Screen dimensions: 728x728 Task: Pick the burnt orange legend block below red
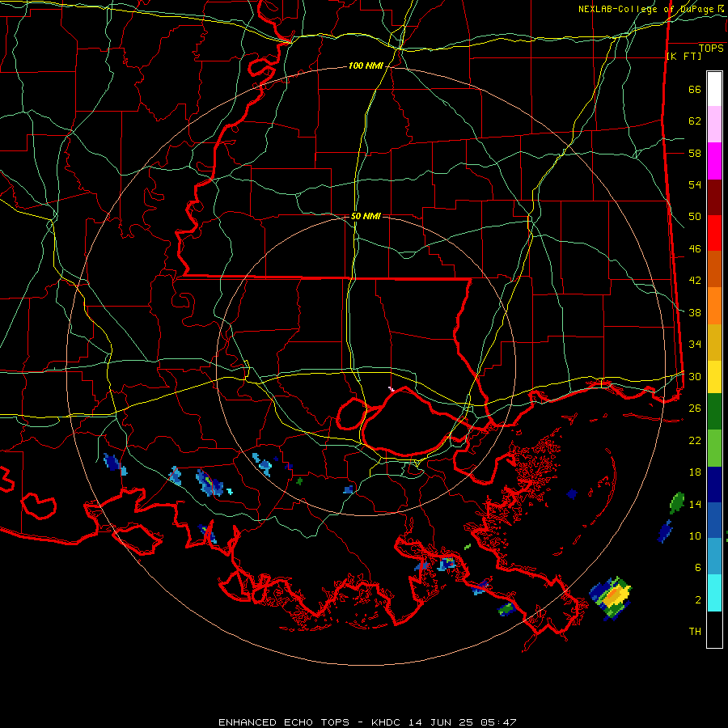[714, 269]
